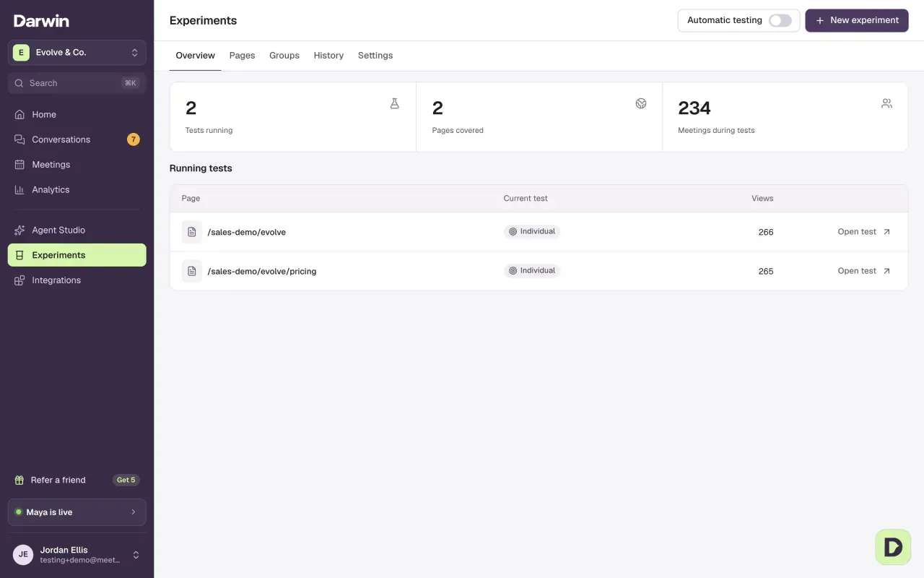924x578 pixels.
Task: Click the Running tests heading
Action: 201,168
